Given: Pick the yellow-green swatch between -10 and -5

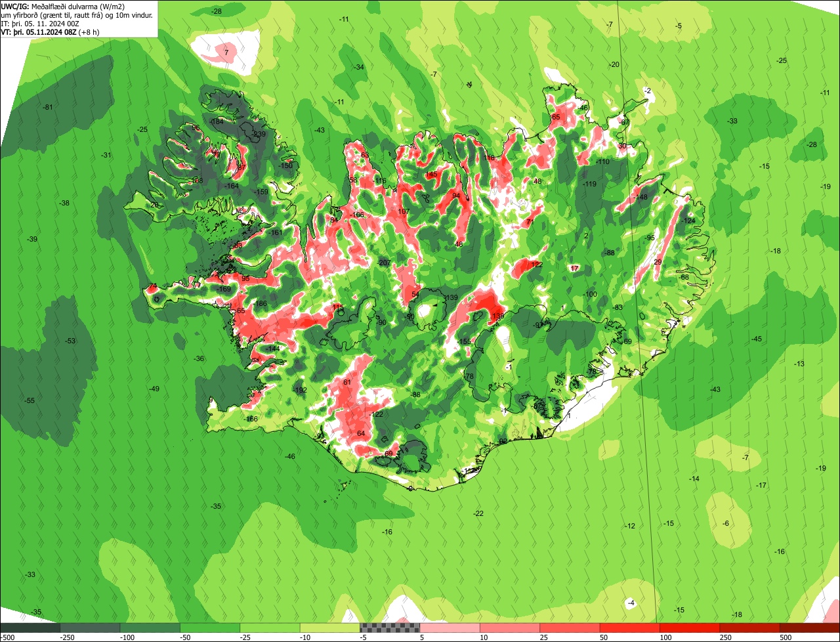Looking at the screenshot, I should 329,628.
